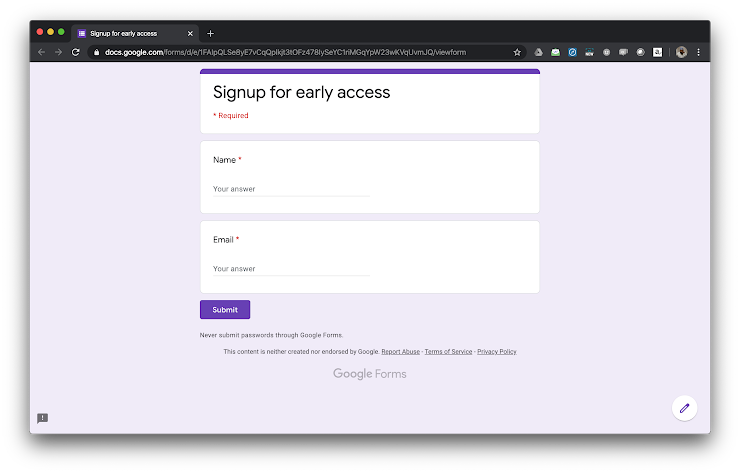Open the Terms of Service link
Viewport: 740px width, 473px height.
click(448, 352)
